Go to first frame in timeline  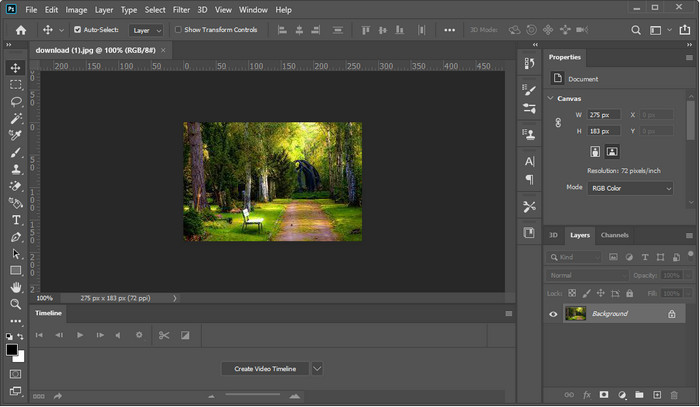[x=39, y=335]
